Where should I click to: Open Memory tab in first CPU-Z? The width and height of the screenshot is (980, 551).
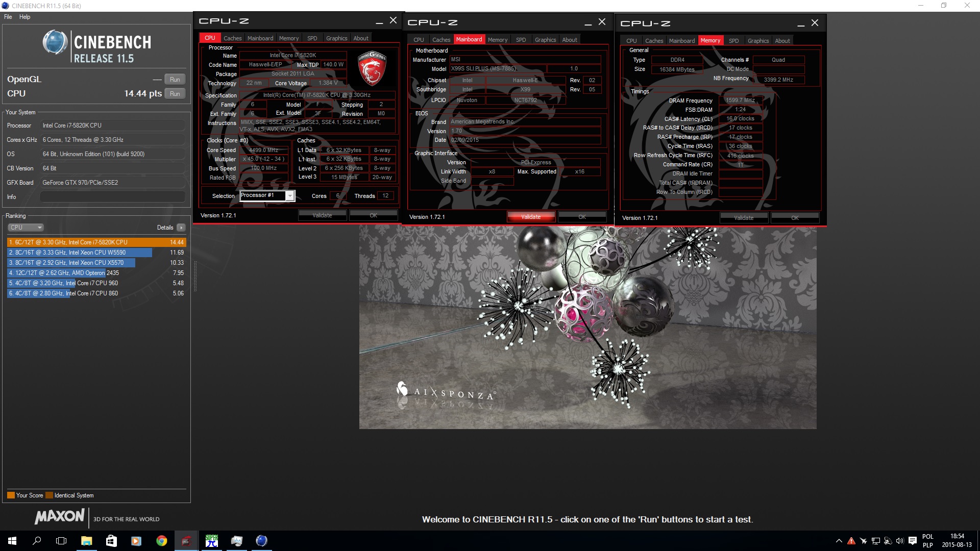pos(289,38)
